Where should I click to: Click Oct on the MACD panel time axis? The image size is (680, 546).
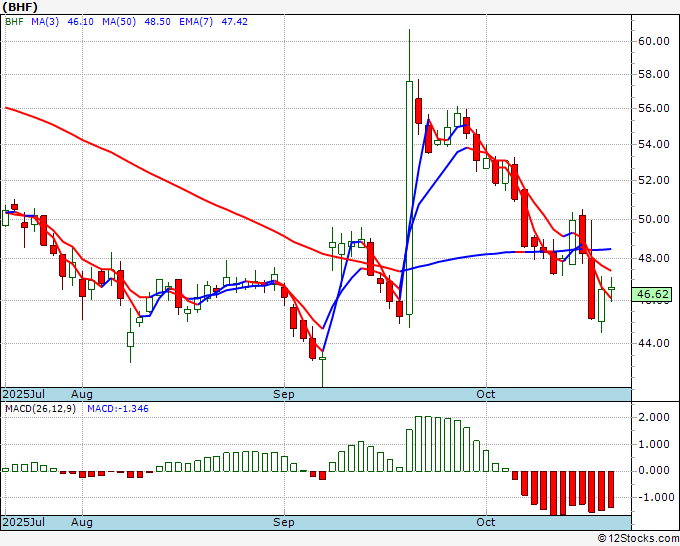(x=485, y=522)
